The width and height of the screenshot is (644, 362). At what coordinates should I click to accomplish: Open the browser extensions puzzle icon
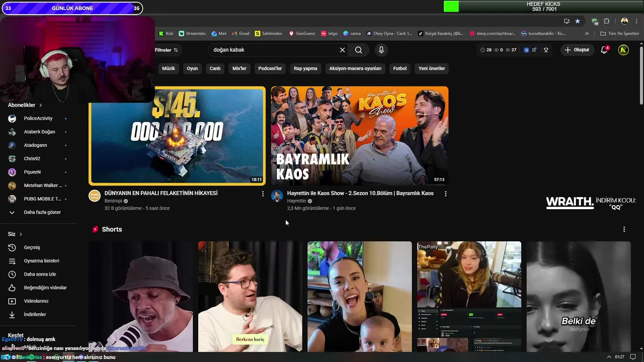point(607,21)
